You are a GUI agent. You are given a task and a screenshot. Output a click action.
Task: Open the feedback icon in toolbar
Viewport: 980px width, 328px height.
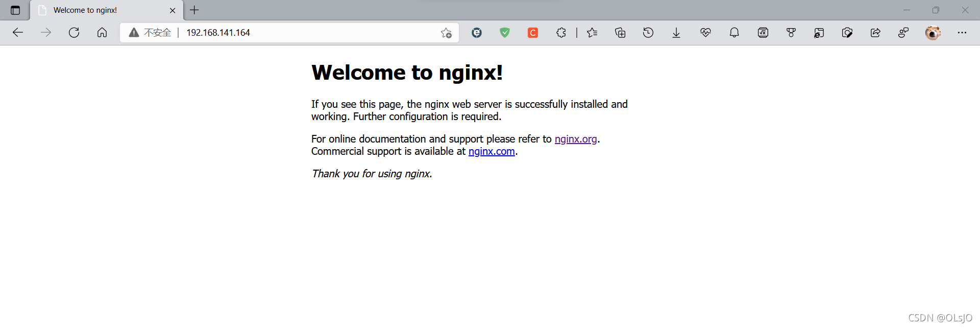(903, 33)
